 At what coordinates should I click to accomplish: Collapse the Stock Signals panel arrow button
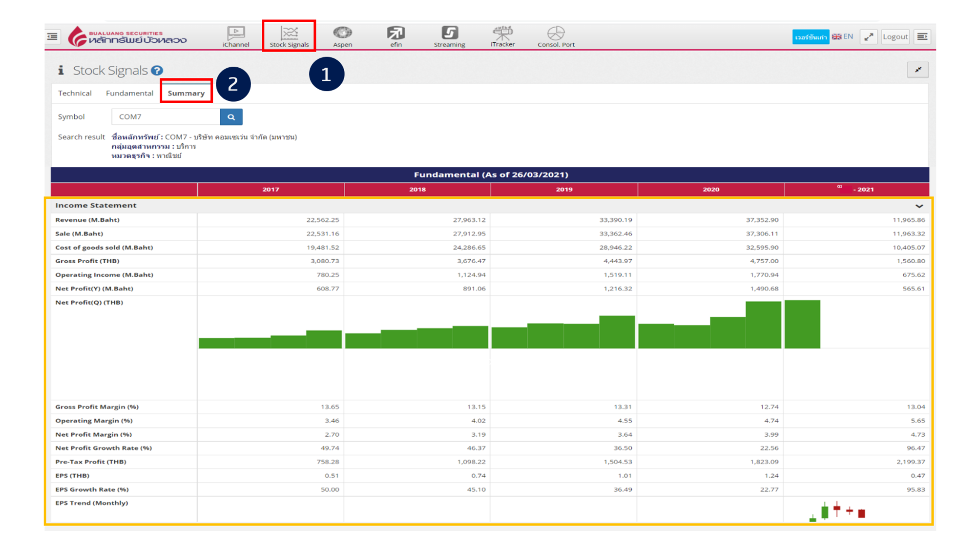coord(918,70)
